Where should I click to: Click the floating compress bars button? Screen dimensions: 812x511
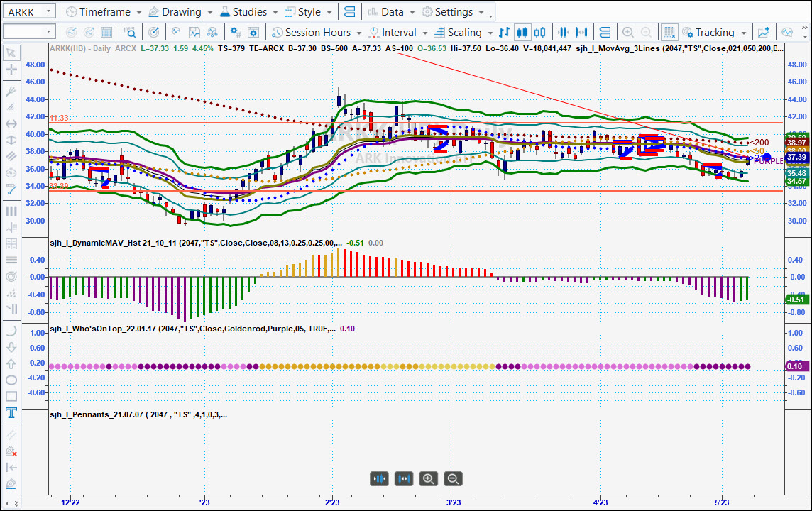click(x=379, y=479)
